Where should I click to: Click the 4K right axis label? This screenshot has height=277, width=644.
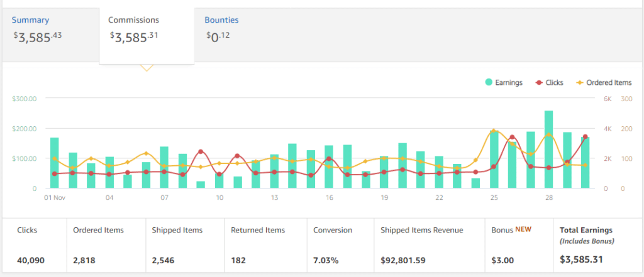(608, 128)
